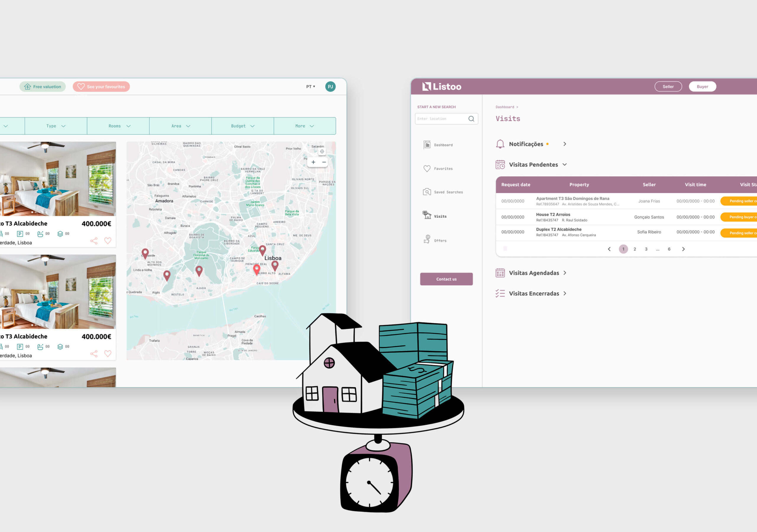Switch to Seller mode
This screenshot has height=532, width=757.
(x=668, y=87)
